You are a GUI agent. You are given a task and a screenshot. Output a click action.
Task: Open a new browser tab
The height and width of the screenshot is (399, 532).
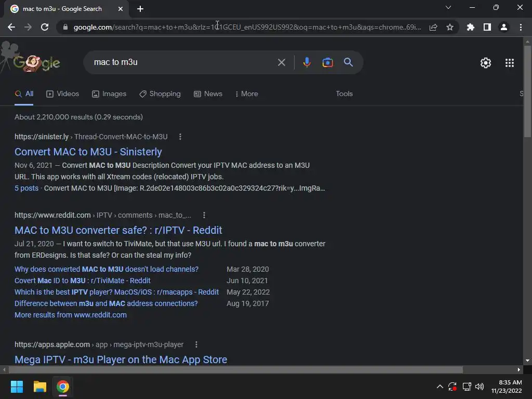click(140, 9)
